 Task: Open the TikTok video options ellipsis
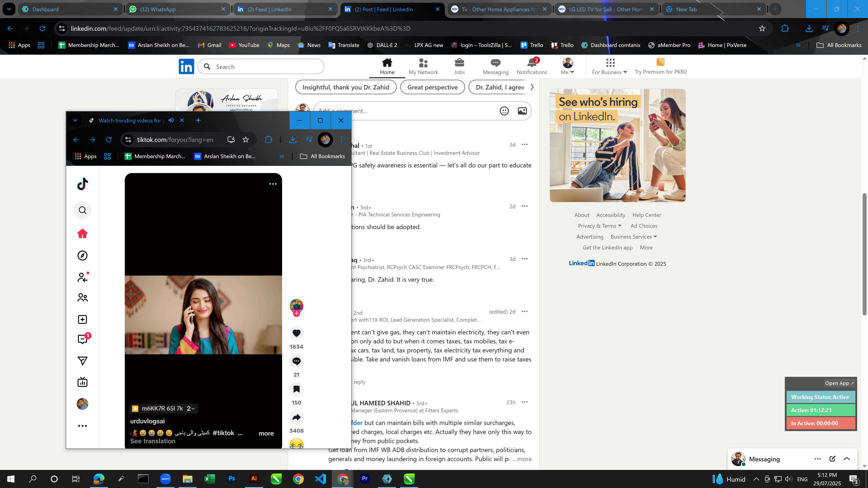pyautogui.click(x=273, y=184)
